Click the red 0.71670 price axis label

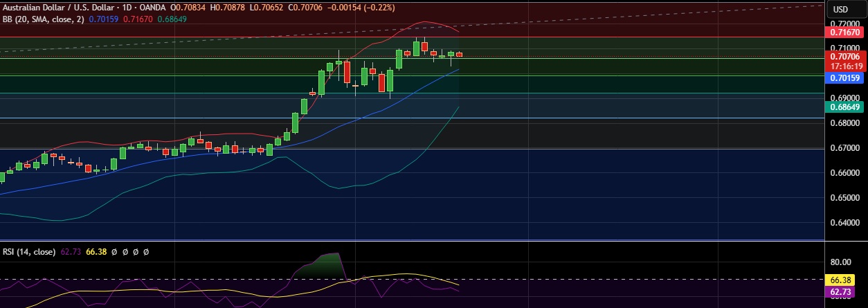pos(844,33)
